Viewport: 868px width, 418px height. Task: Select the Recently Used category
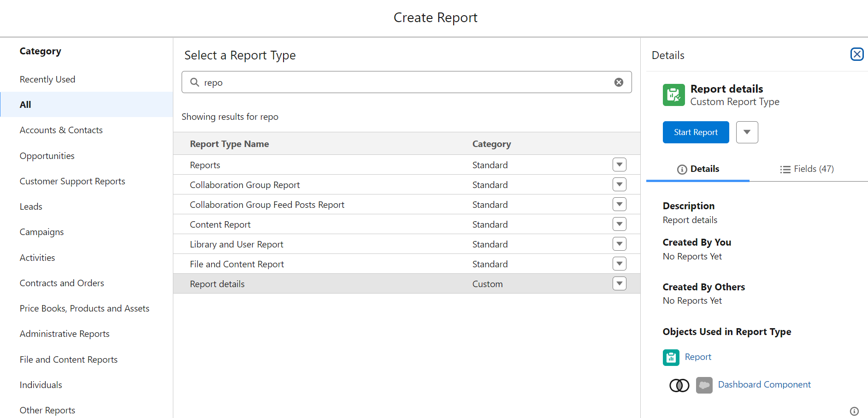87,79
